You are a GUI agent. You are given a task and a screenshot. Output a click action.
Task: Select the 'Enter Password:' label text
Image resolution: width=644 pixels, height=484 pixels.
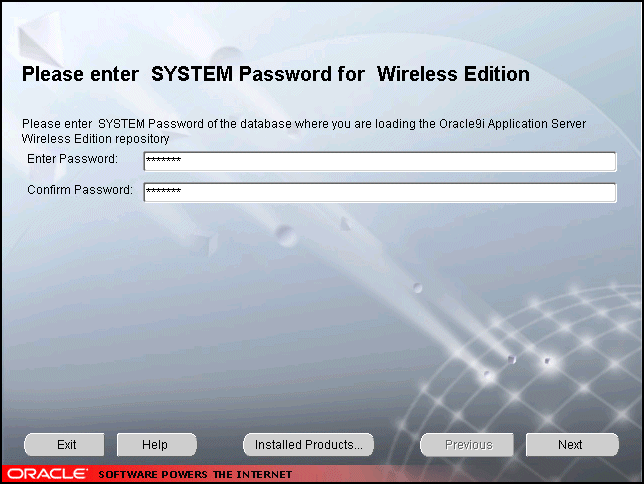pos(72,159)
